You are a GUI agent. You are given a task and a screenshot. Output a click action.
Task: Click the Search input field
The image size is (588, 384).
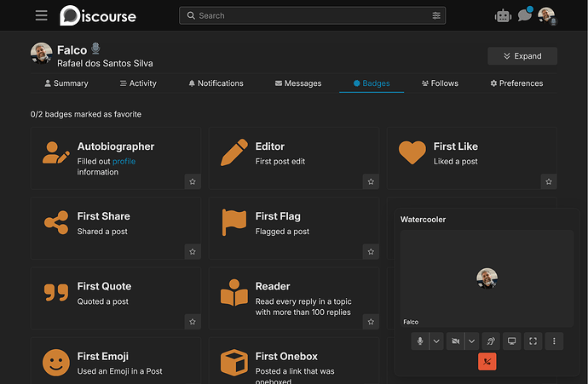313,15
